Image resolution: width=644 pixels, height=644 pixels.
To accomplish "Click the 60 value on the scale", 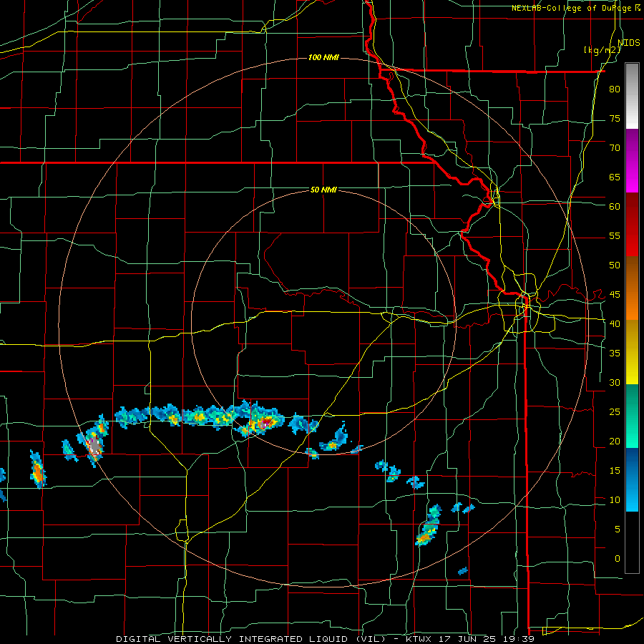I will click(x=615, y=207).
